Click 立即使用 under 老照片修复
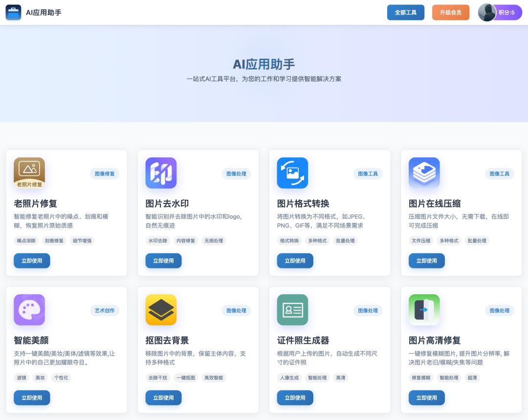528x420 pixels. (32, 261)
